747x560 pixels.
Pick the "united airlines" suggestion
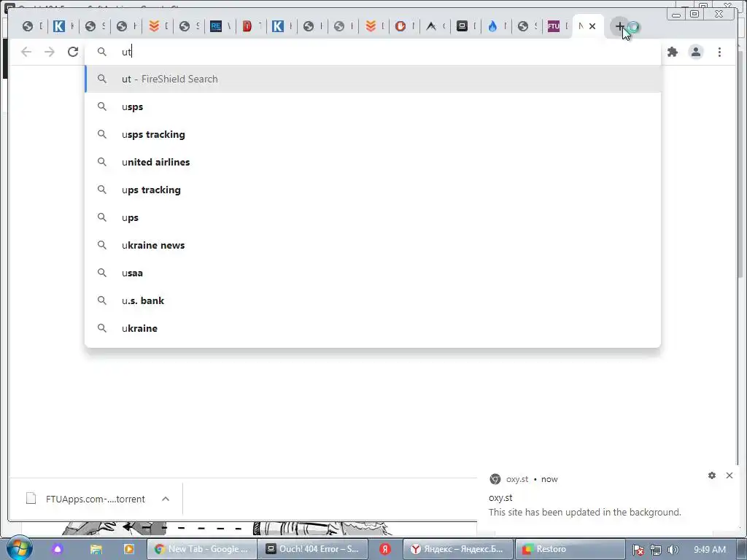coord(373,162)
